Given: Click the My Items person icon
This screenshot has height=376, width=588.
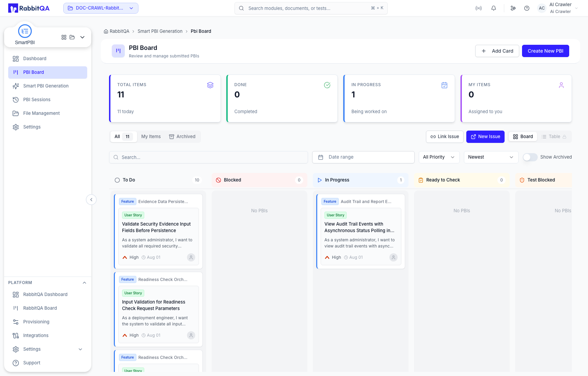Looking at the screenshot, I should click(x=561, y=85).
